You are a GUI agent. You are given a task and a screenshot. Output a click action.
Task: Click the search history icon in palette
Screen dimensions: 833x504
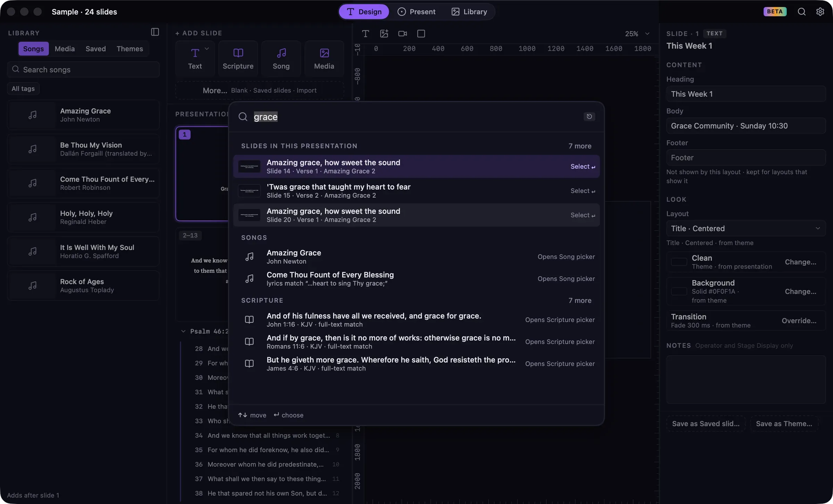[x=589, y=117]
